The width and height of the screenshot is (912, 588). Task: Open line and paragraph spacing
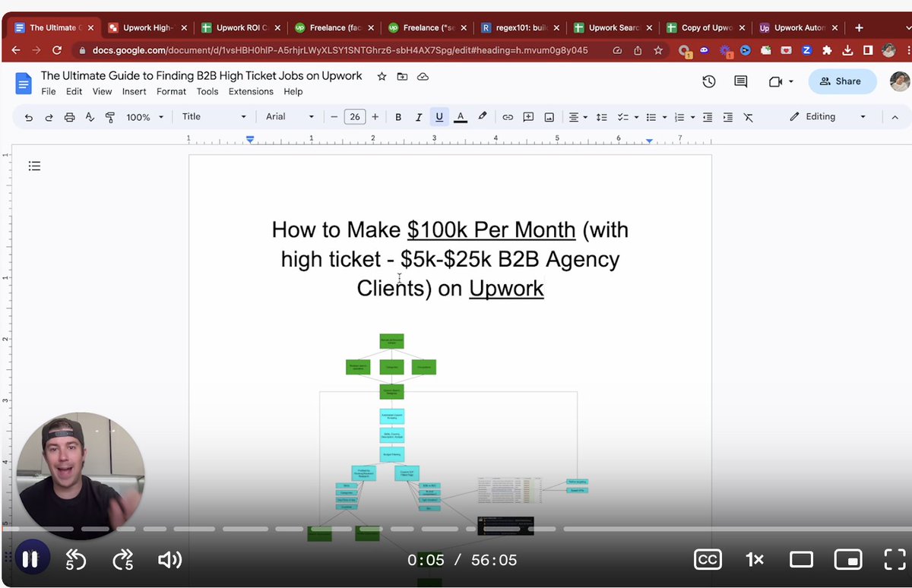coord(601,117)
